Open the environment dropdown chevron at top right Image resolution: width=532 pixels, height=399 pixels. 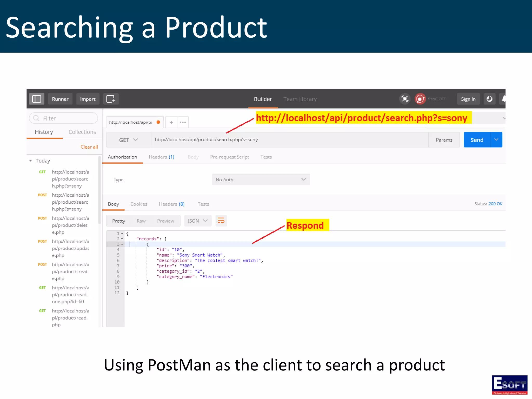pyautogui.click(x=503, y=118)
